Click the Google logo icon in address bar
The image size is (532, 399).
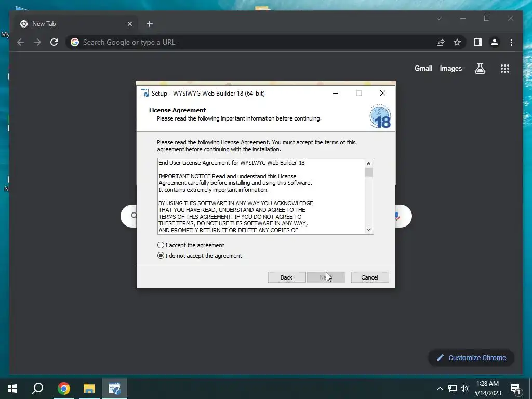75,42
